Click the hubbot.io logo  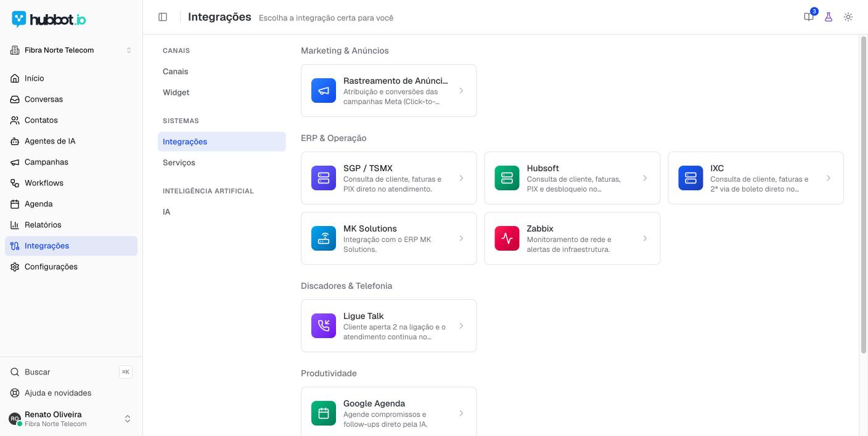(x=49, y=19)
